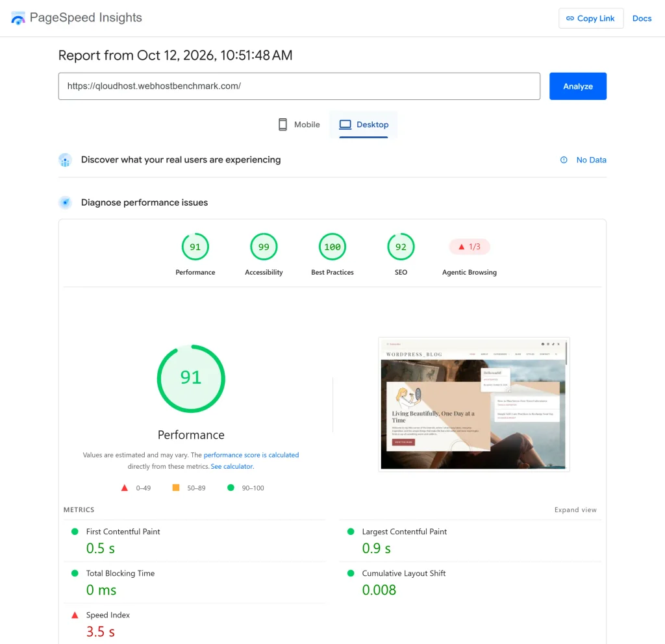Click Expand view in Metrics section
The height and width of the screenshot is (644, 665).
click(575, 510)
